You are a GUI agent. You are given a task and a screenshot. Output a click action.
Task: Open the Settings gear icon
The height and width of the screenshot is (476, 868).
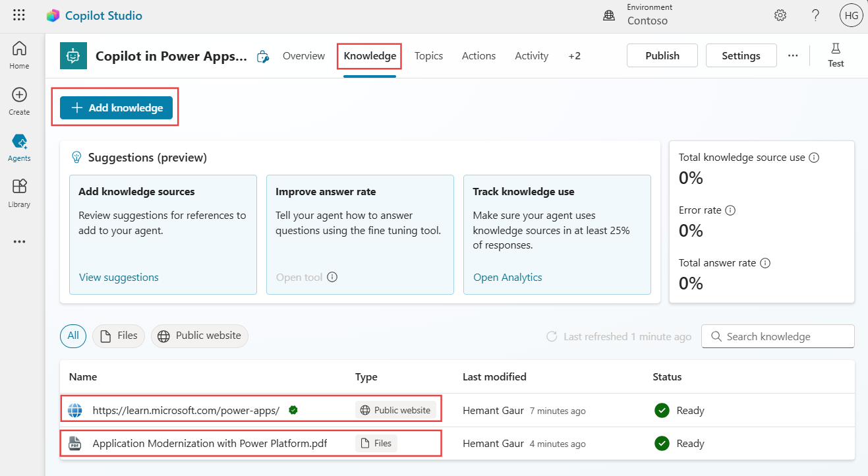[x=780, y=15]
